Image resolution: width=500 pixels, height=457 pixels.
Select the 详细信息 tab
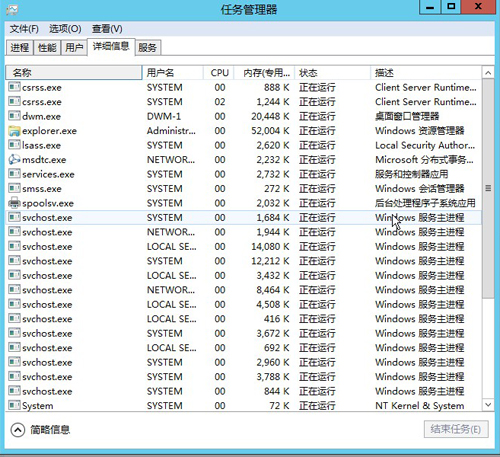pyautogui.click(x=111, y=46)
